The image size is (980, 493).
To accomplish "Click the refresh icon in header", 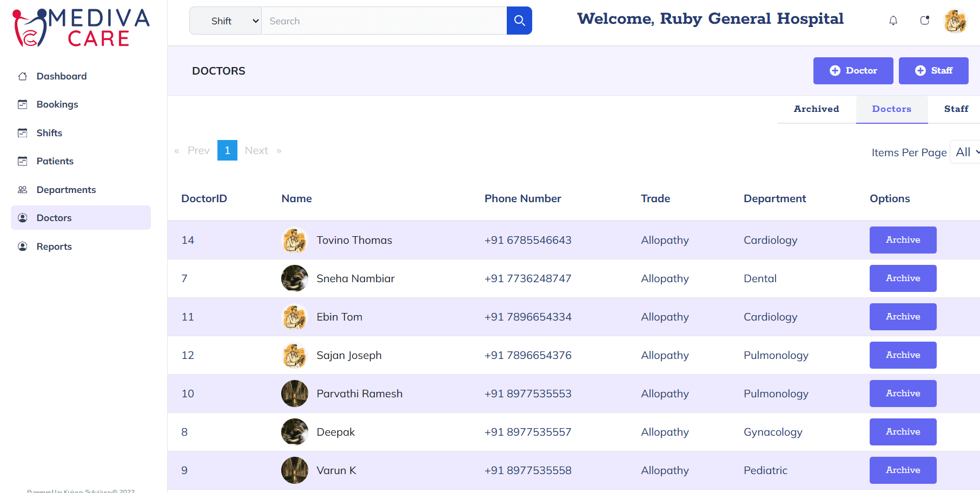I will coord(924,21).
